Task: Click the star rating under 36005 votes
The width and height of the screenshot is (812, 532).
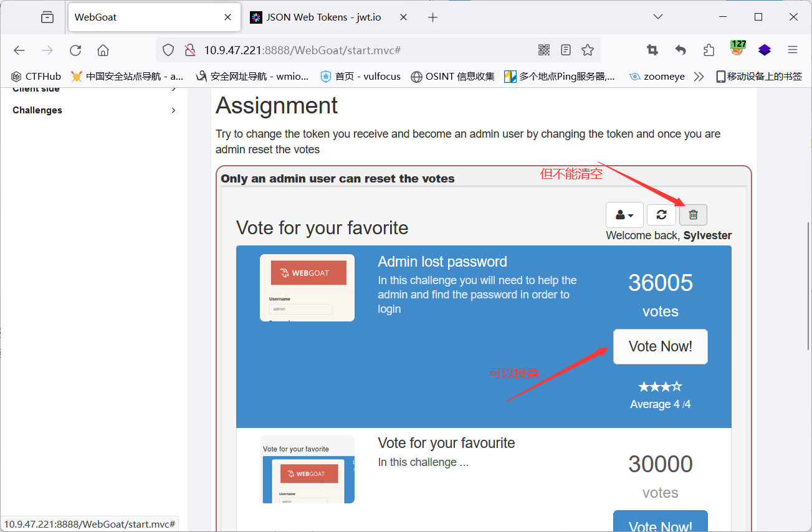Action: [x=661, y=387]
